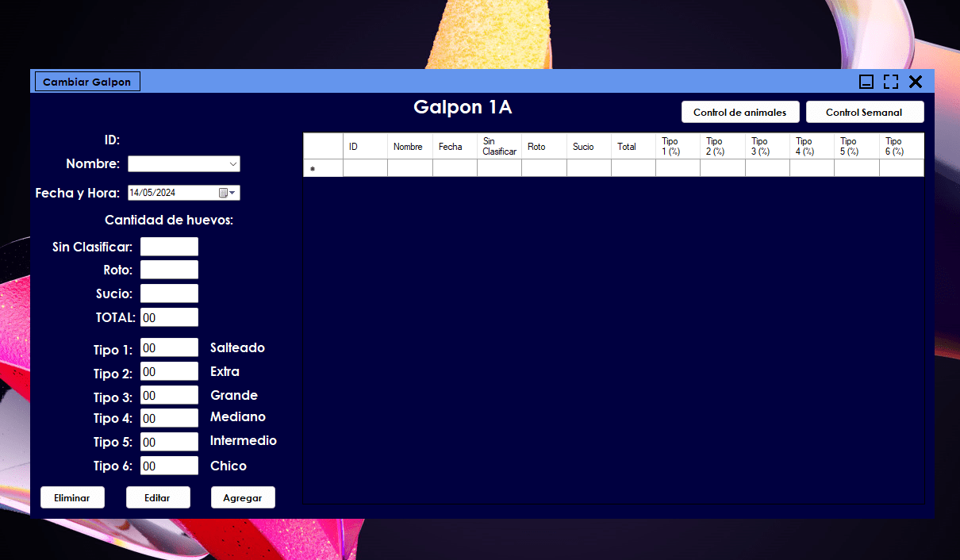The image size is (960, 560).
Task: Open the Nombre dropdown list
Action: [x=232, y=164]
